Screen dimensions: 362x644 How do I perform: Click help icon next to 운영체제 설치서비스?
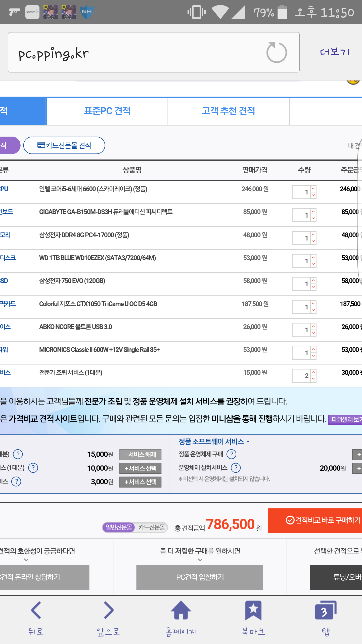[236, 468]
